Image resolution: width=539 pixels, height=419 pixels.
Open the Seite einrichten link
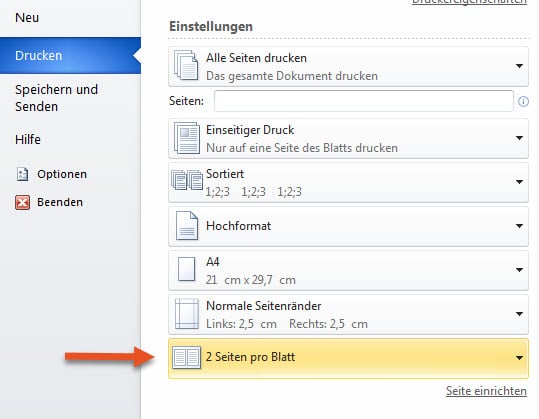click(486, 391)
